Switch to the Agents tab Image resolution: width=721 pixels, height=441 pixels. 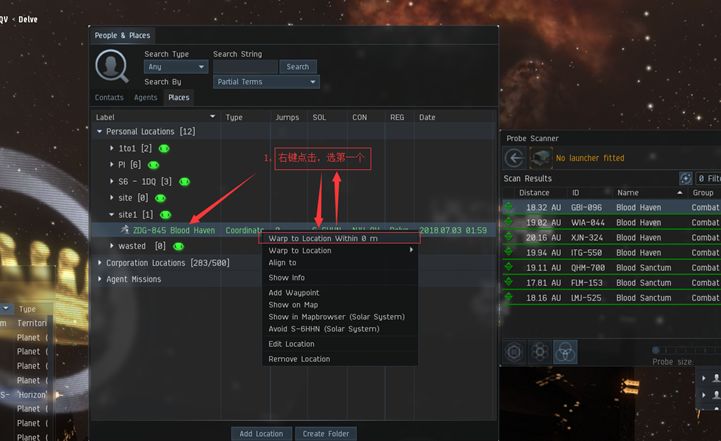(x=146, y=97)
